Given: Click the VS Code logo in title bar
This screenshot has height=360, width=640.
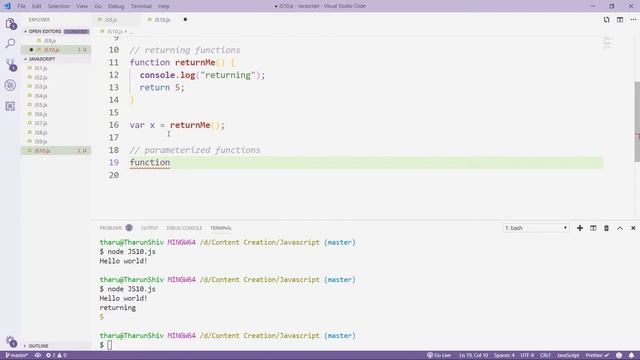Looking at the screenshot, I should [x=7, y=6].
